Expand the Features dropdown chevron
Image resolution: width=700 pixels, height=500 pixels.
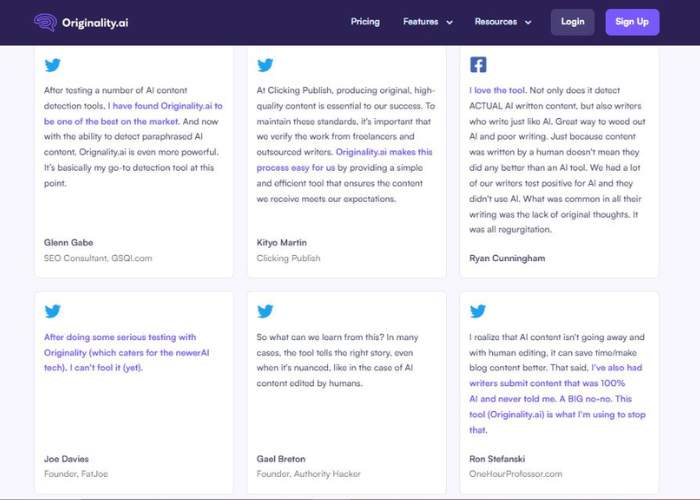[x=450, y=22]
